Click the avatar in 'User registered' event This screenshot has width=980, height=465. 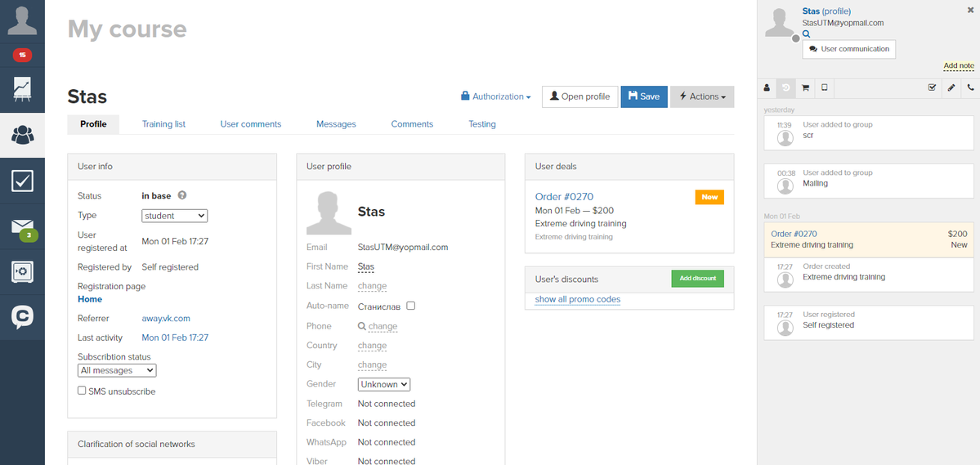[785, 328]
